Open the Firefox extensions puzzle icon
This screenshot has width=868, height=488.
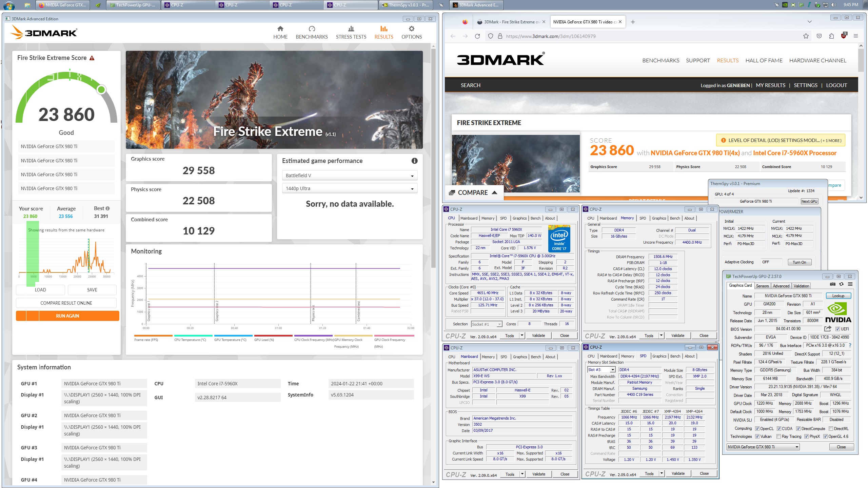coord(831,36)
